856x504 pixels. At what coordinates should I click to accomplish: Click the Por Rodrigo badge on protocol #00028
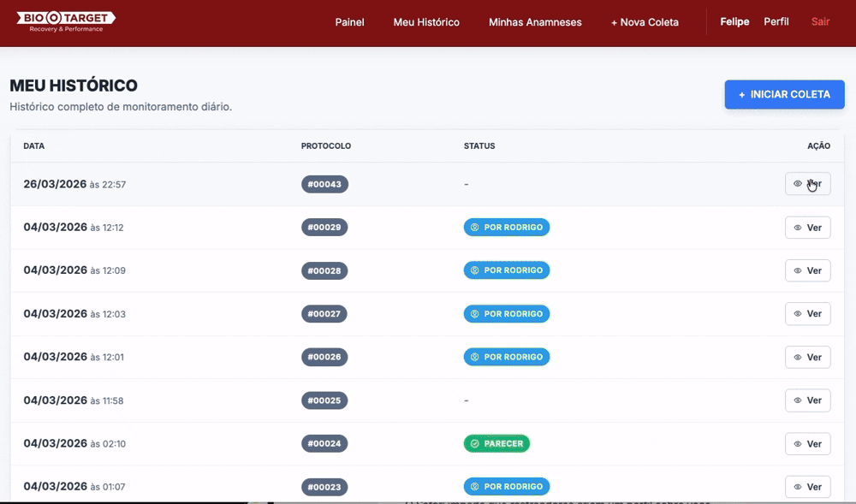coord(507,270)
